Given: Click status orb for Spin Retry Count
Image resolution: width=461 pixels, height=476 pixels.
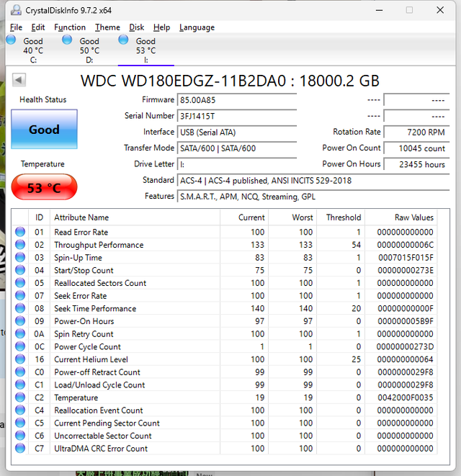Looking at the screenshot, I should pos(20,333).
